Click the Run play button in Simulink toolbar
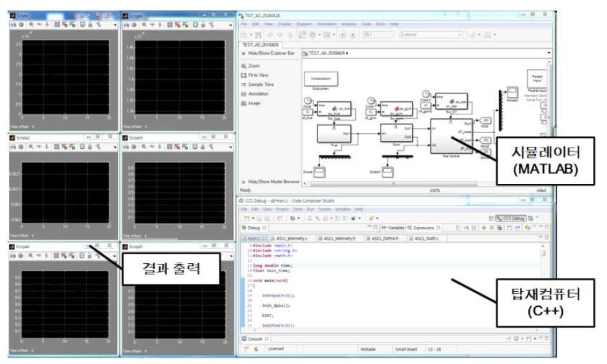607x364 pixels. [x=343, y=35]
